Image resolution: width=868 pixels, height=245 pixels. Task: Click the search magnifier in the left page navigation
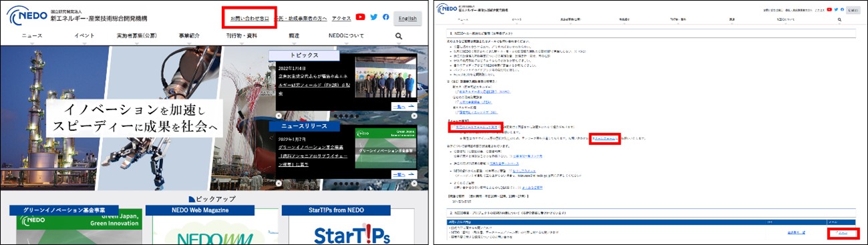399,36
